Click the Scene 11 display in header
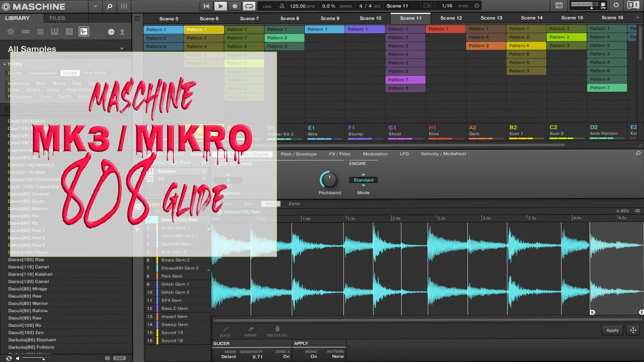 pos(397,6)
